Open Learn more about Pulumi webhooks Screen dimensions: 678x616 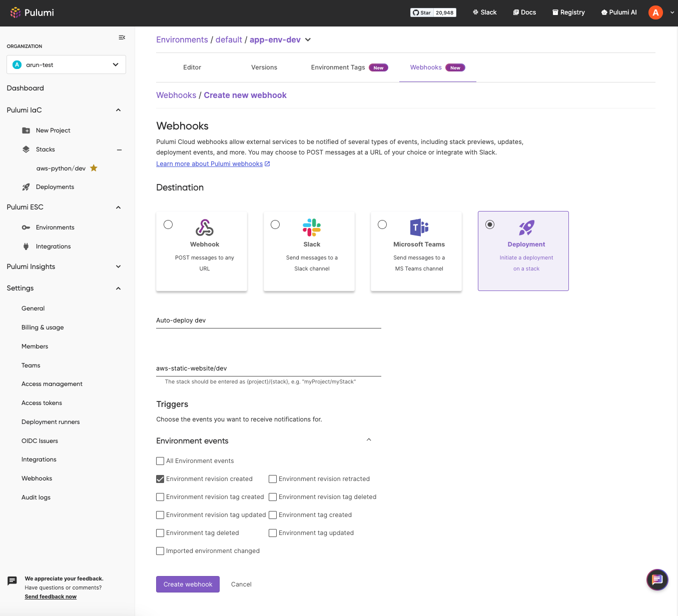(209, 163)
